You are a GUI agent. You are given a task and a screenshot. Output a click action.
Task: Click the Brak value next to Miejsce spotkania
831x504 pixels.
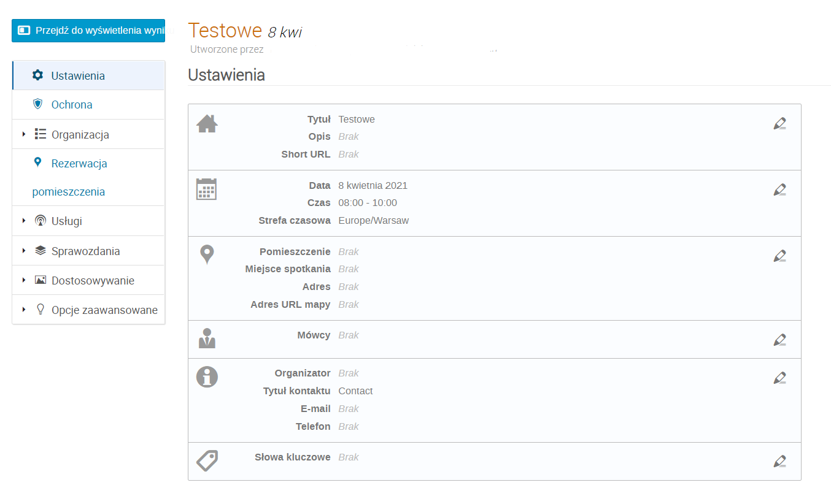[x=349, y=269]
